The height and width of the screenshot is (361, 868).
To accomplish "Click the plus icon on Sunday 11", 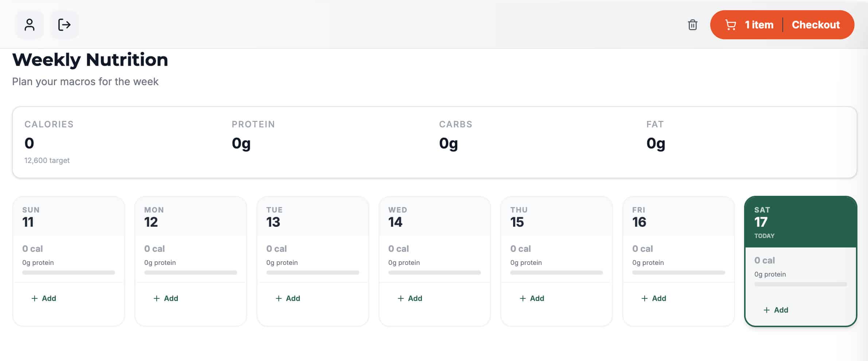I will tap(35, 298).
